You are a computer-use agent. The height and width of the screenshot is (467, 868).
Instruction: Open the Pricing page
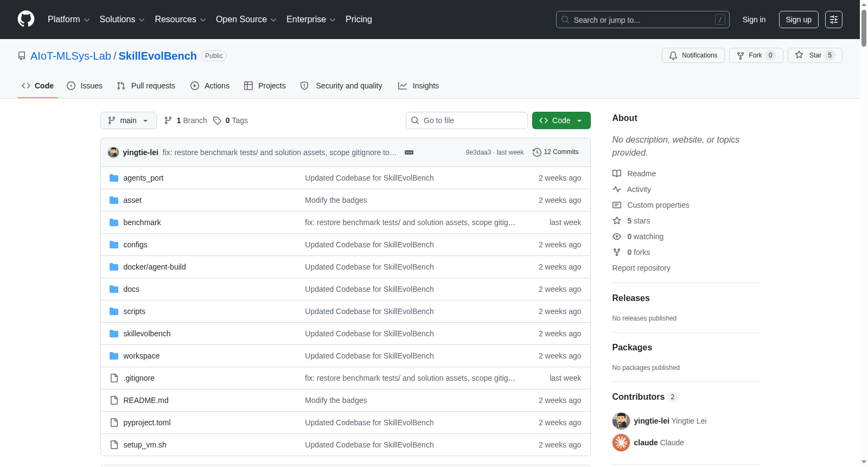click(359, 20)
